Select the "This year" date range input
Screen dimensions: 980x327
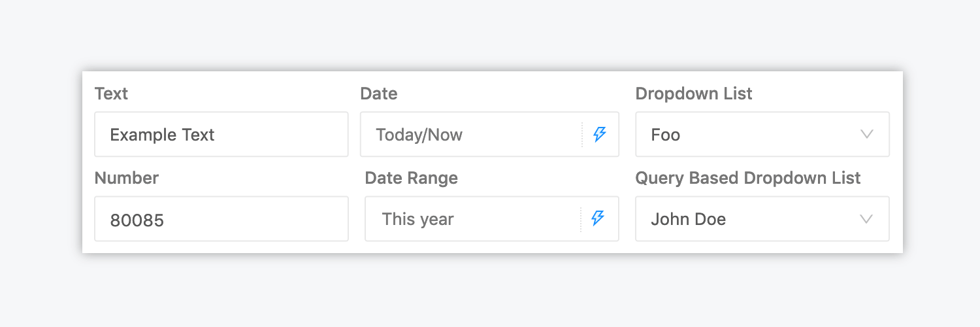pyautogui.click(x=470, y=219)
